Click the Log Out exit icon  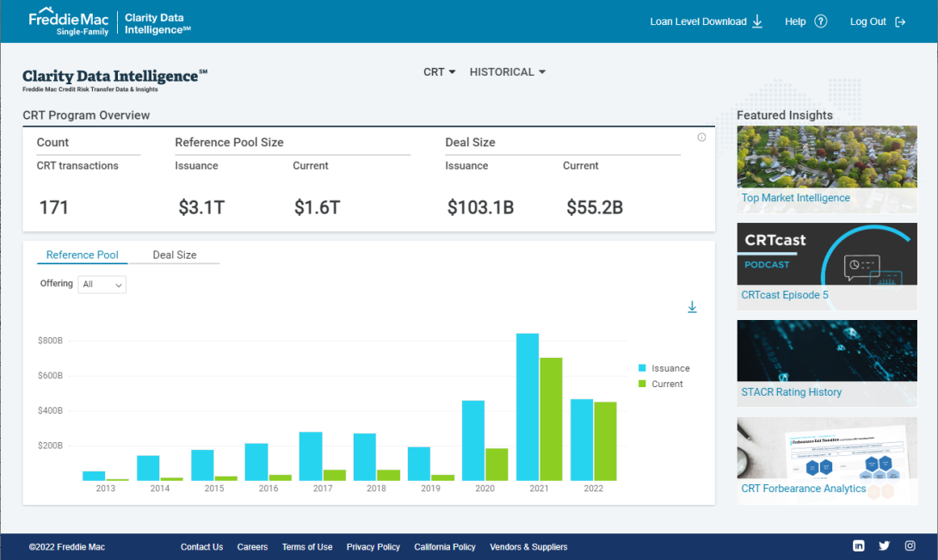click(900, 22)
